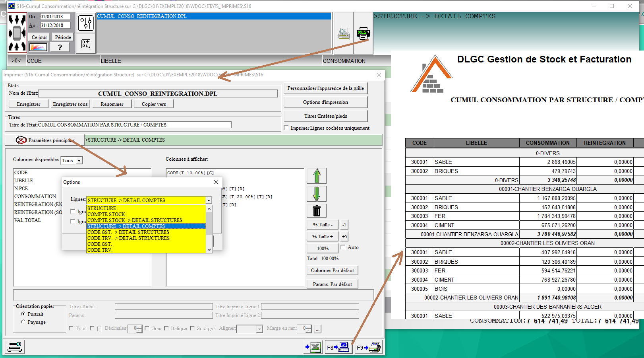Click the ellipsis button beside Marge
The height and width of the screenshot is (358, 644).
(x=317, y=329)
